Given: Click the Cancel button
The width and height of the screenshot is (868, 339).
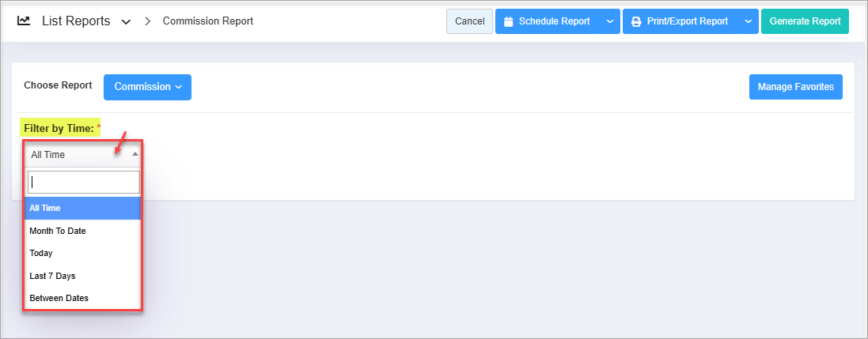Looking at the screenshot, I should [470, 22].
